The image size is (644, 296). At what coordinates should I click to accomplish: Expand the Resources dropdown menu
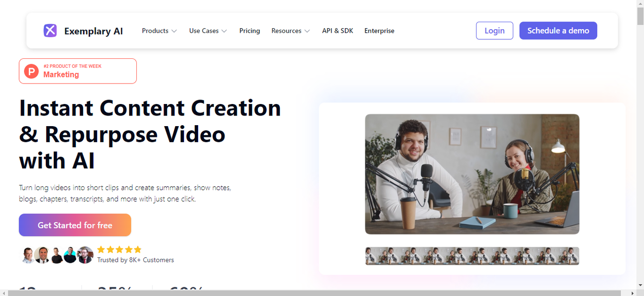(290, 31)
